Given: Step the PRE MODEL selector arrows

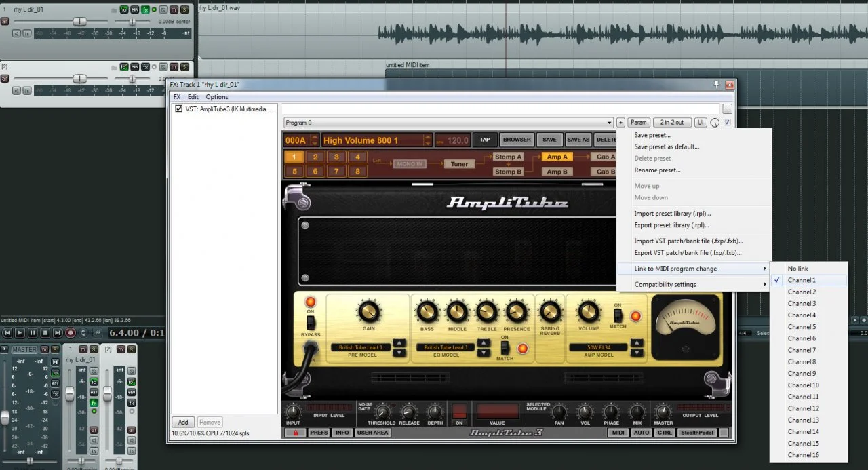Looking at the screenshot, I should pyautogui.click(x=399, y=347).
